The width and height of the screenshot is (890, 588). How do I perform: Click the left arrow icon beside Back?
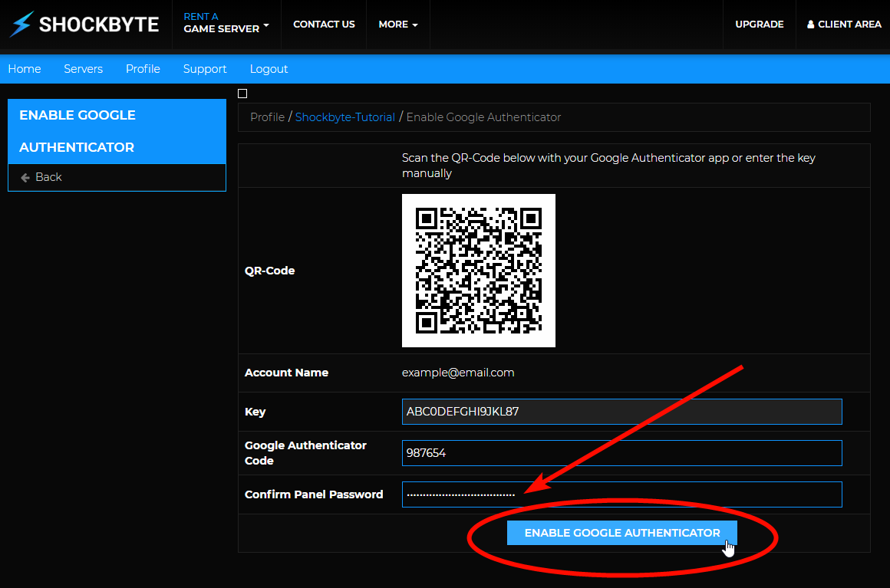(25, 178)
